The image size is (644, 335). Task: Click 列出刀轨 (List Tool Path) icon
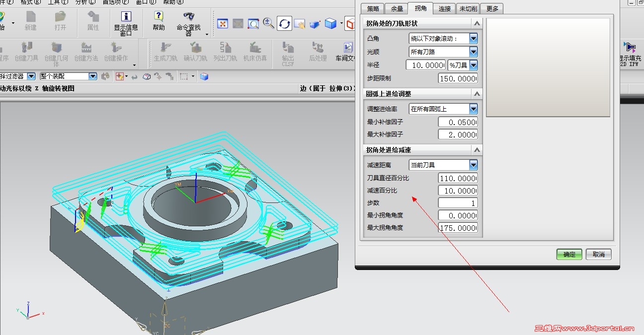(x=225, y=52)
